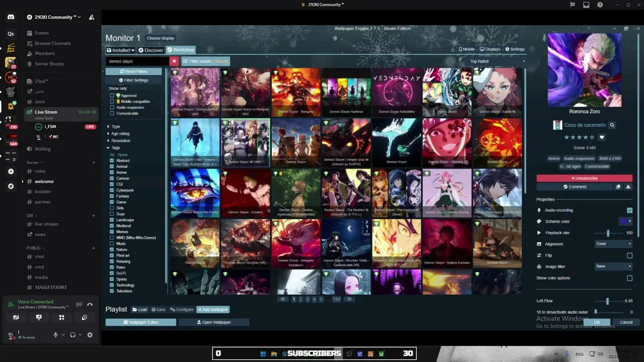Click Server Boosts in the Discord sidebar

coord(49,64)
